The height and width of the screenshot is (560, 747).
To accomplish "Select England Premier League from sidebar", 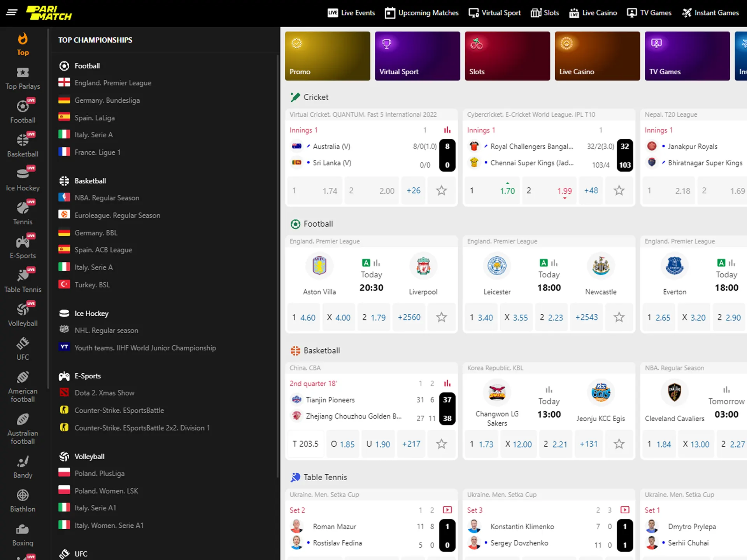I will click(x=112, y=83).
